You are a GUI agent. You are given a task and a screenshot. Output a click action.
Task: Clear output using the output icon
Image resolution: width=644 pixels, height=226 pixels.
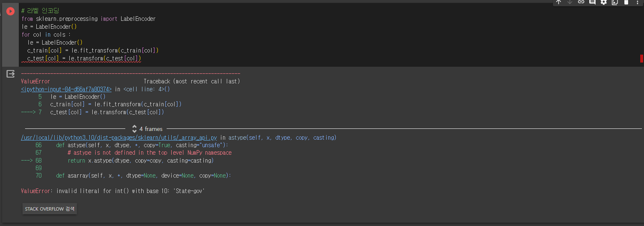tap(10, 74)
